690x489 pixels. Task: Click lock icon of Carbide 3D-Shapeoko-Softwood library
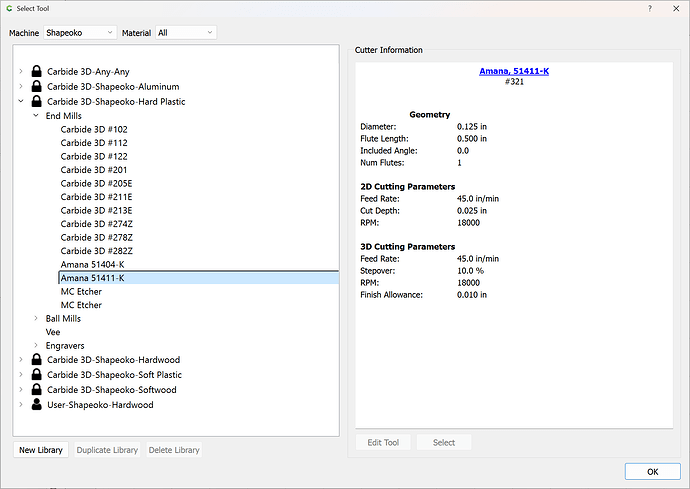37,390
